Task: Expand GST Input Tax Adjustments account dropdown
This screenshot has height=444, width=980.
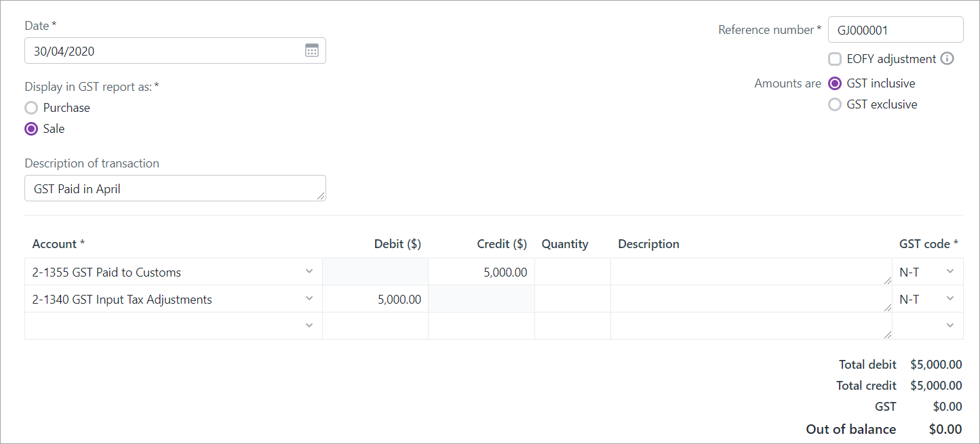Action: tap(309, 299)
